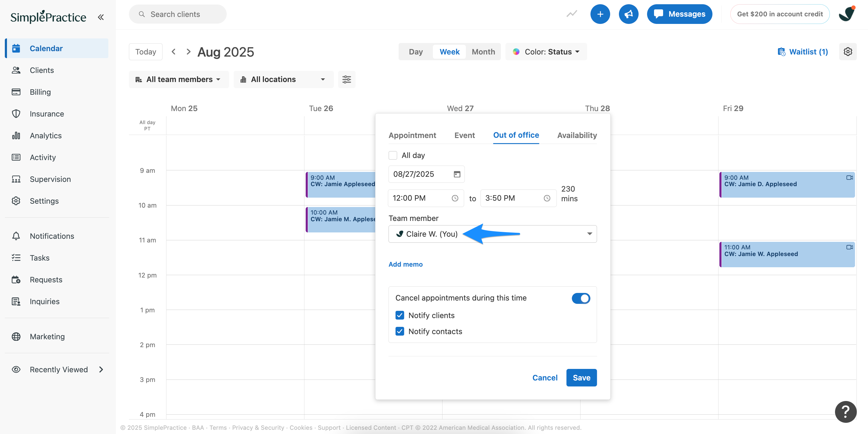This screenshot has width=868, height=434.
Task: Switch to Appointment tab
Action: (x=412, y=135)
